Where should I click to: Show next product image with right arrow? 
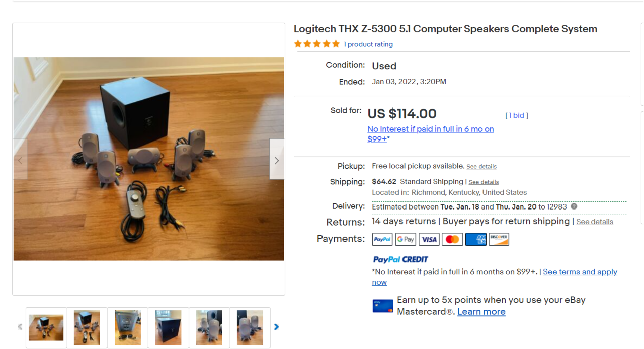pyautogui.click(x=277, y=160)
